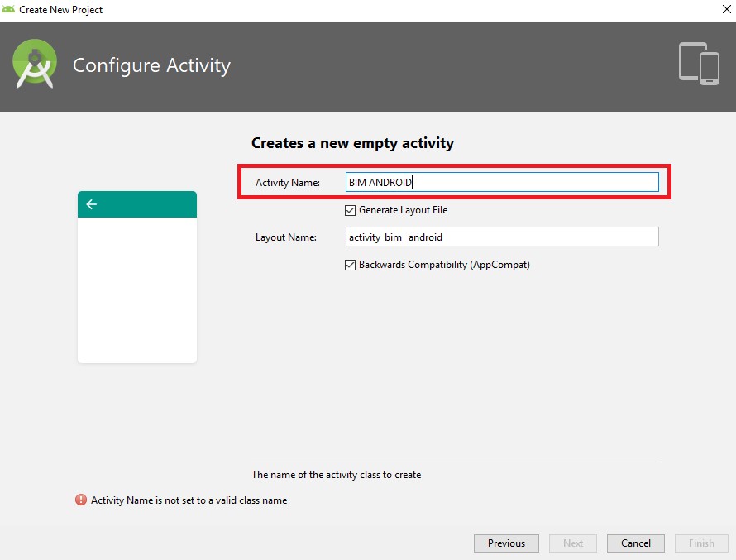736x560 pixels.
Task: Click into the Layout Name field
Action: tap(502, 237)
